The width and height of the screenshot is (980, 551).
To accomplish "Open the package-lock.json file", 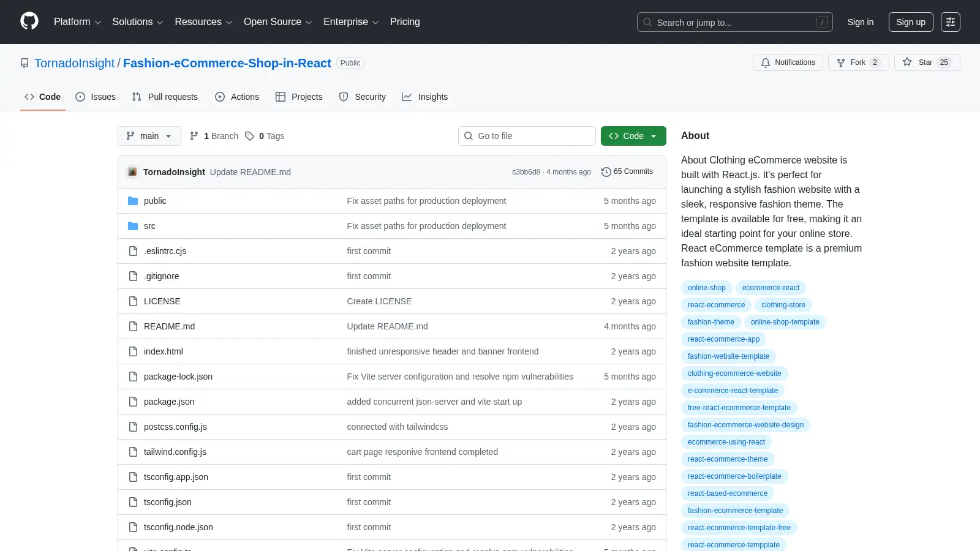I will [x=178, y=377].
